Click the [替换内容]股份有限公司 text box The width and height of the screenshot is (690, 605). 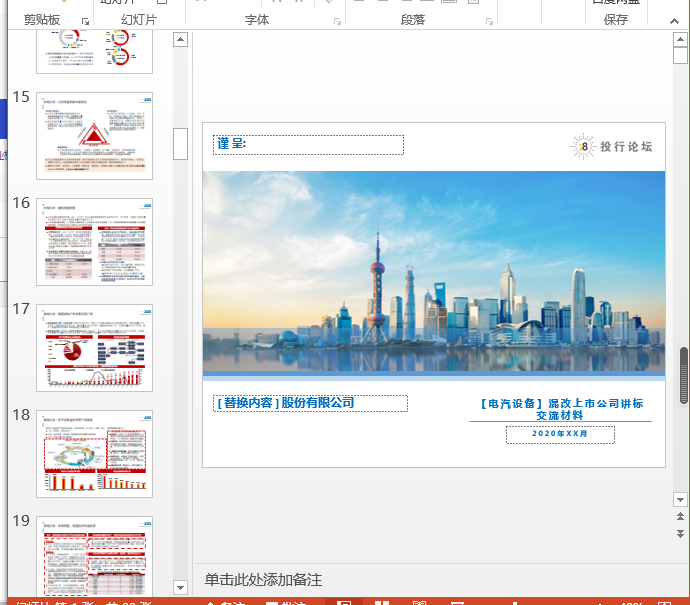pyautogui.click(x=310, y=403)
